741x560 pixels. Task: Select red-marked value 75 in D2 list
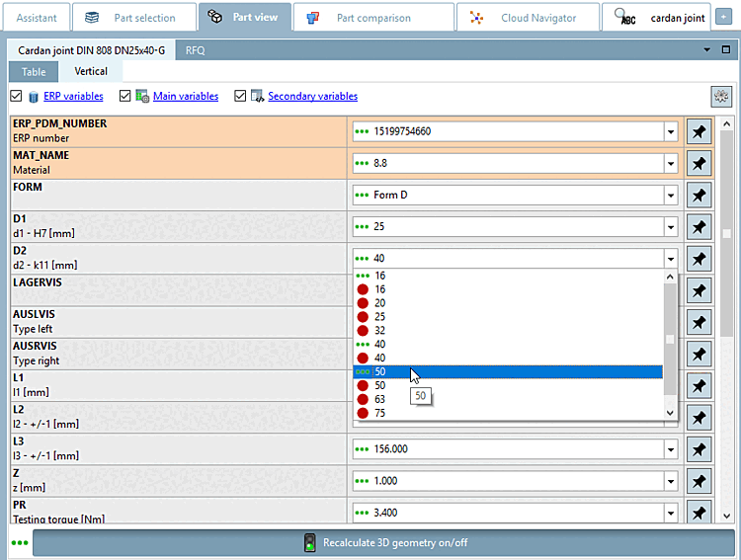(x=508, y=413)
